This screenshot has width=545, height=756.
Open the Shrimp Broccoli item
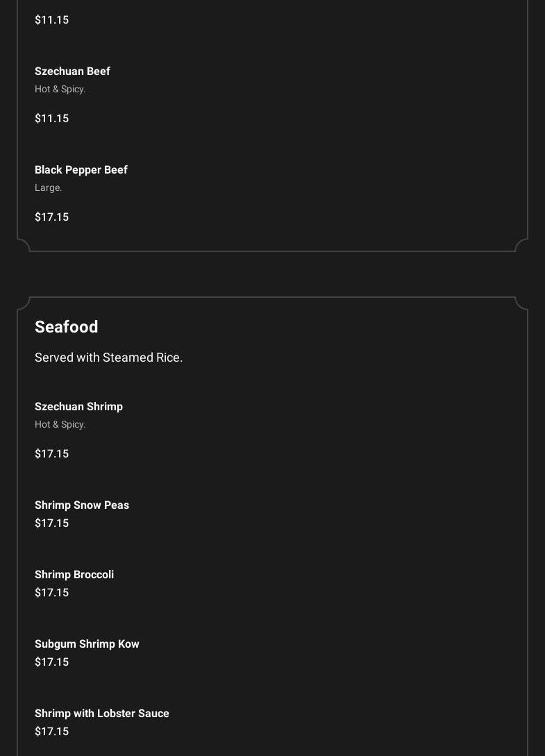click(x=74, y=574)
